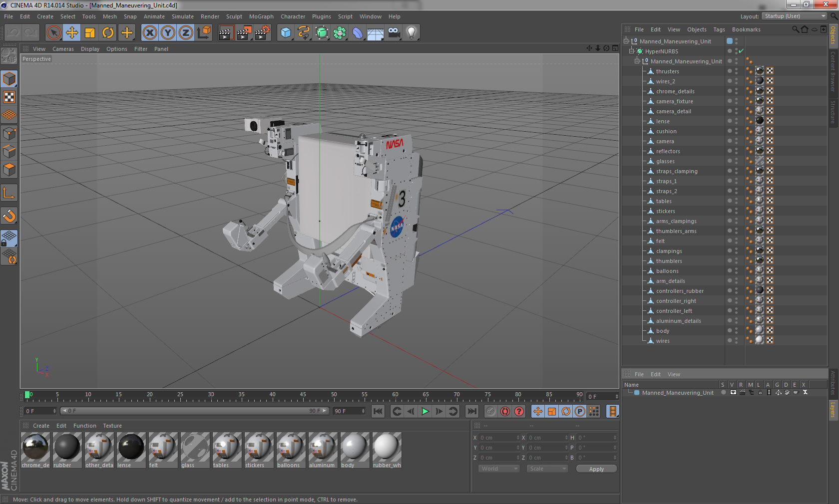Switch to Model mode in left palette
Viewport: 839px width, 504px height.
(9, 79)
